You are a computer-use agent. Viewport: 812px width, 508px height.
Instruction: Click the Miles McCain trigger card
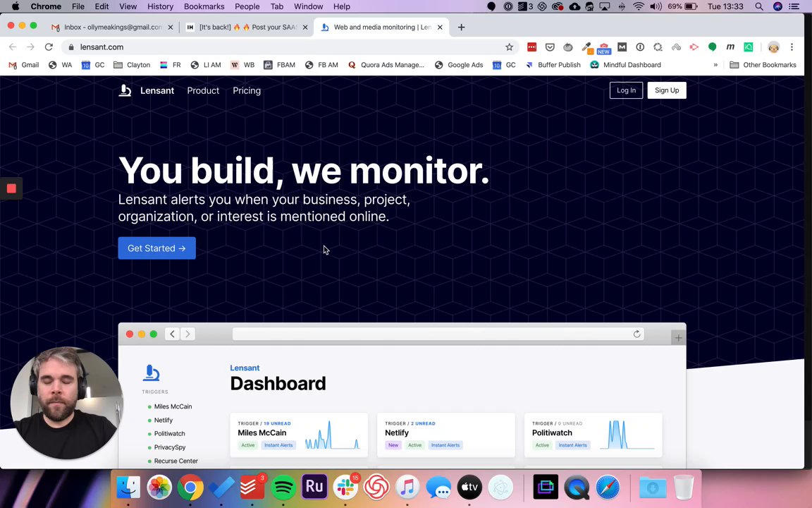click(x=299, y=435)
